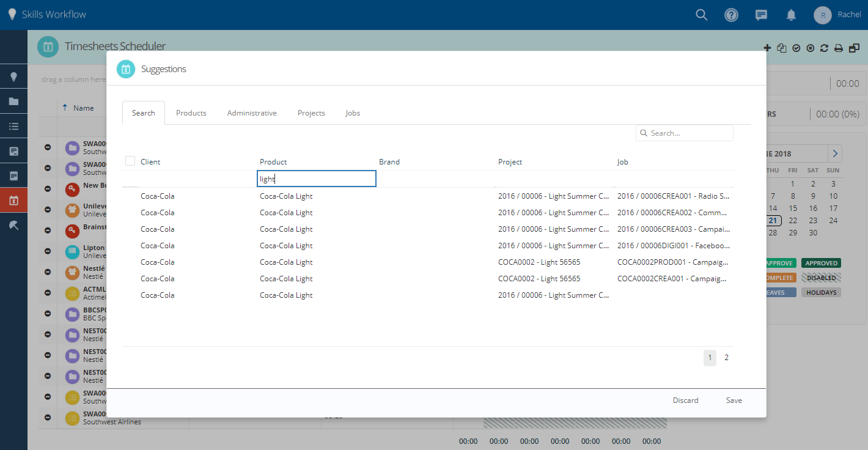Go to next month in calendar

835,153
